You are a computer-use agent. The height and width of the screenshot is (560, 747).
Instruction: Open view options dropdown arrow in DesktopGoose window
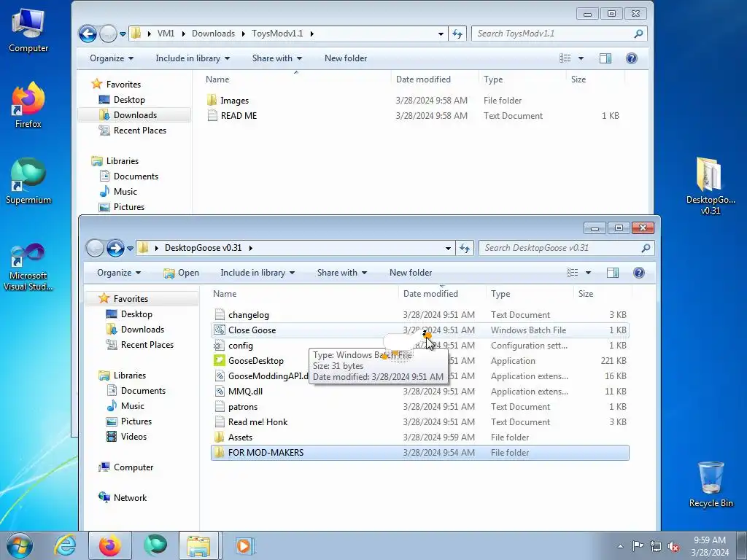coord(589,273)
